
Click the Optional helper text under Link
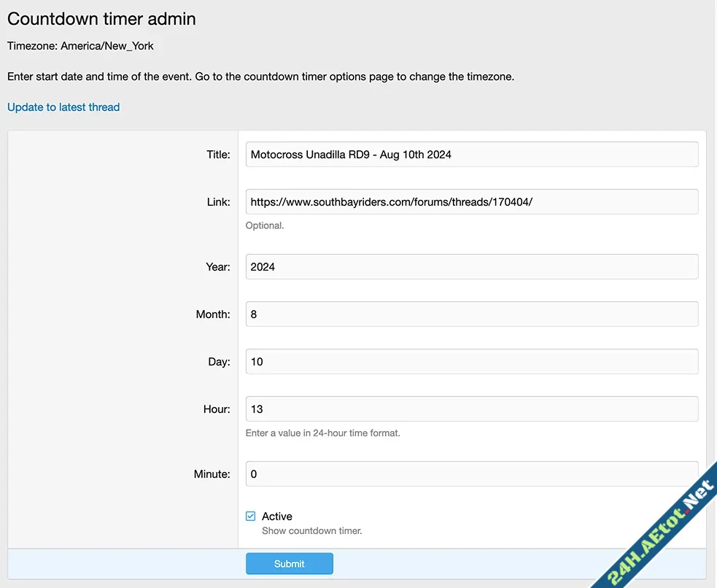click(x=263, y=225)
